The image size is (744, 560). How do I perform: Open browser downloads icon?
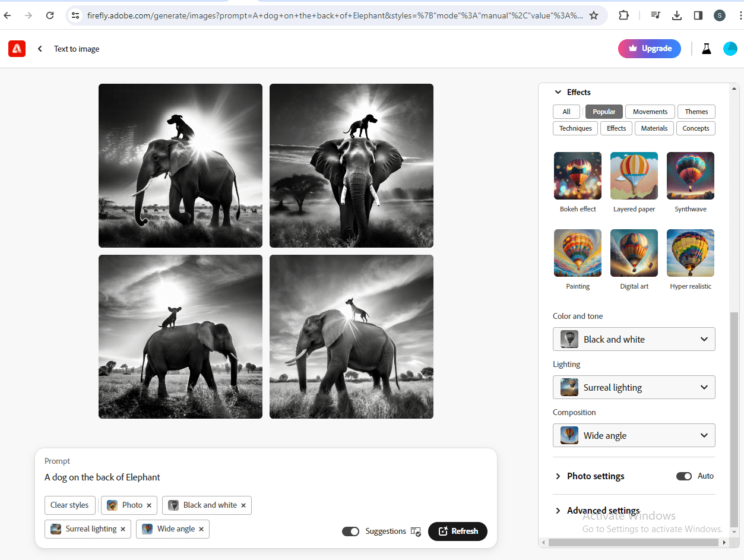click(x=676, y=15)
